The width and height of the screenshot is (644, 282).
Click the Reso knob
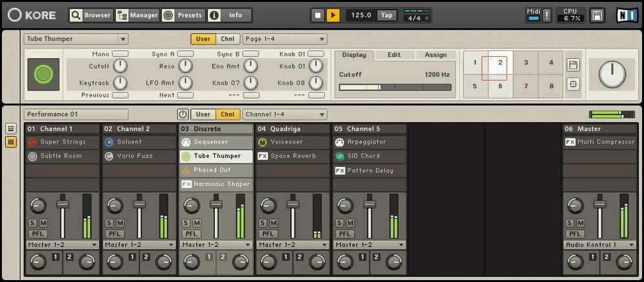186,66
